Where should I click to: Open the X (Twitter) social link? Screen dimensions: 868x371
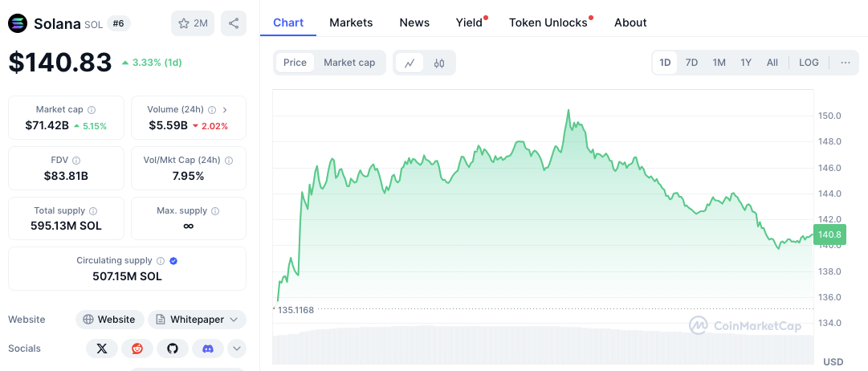(102, 349)
